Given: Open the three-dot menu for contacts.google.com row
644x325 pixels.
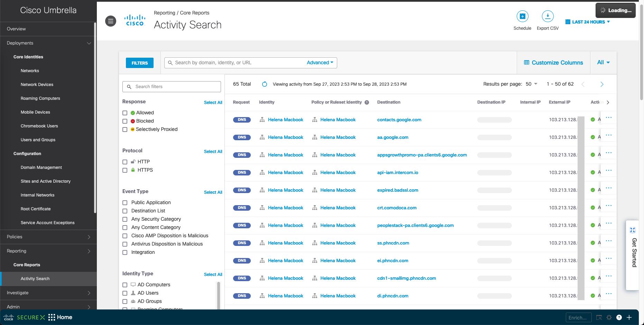Looking at the screenshot, I should (609, 118).
